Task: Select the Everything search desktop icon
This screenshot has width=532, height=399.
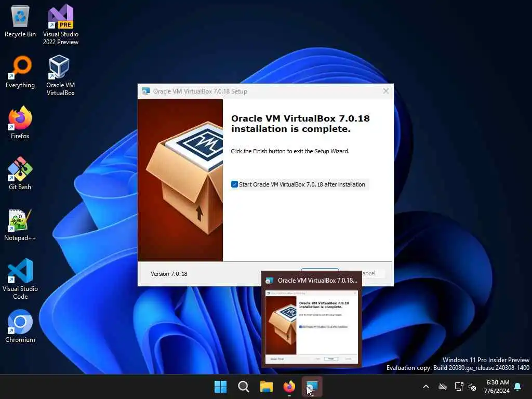Action: [x=20, y=72]
